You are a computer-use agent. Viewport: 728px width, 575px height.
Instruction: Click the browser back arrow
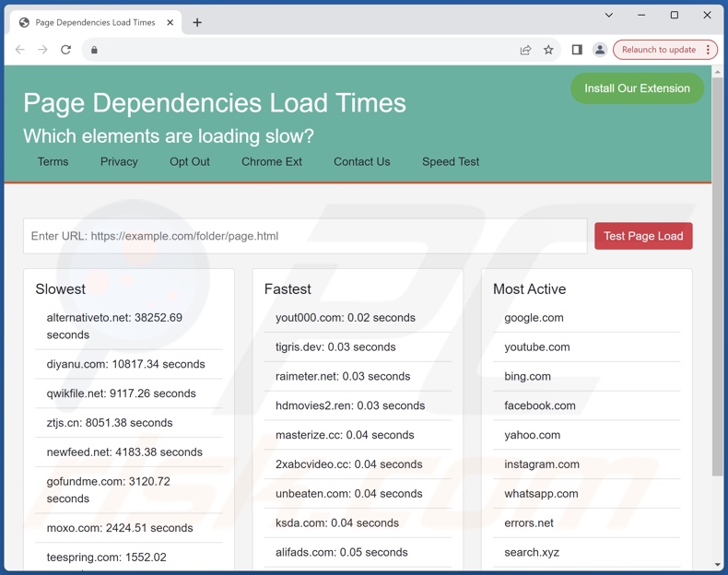click(x=20, y=50)
